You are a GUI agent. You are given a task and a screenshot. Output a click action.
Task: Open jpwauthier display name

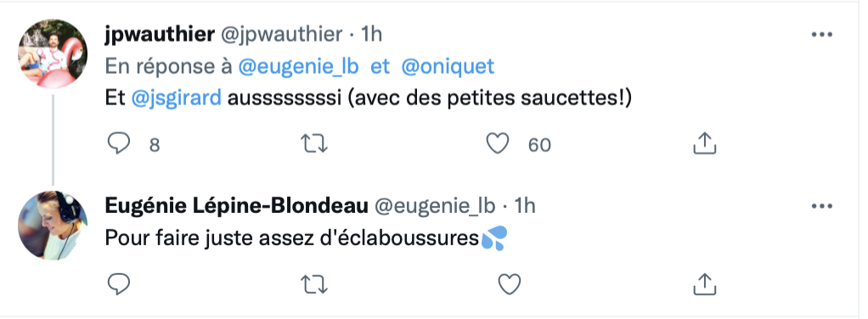click(160, 35)
